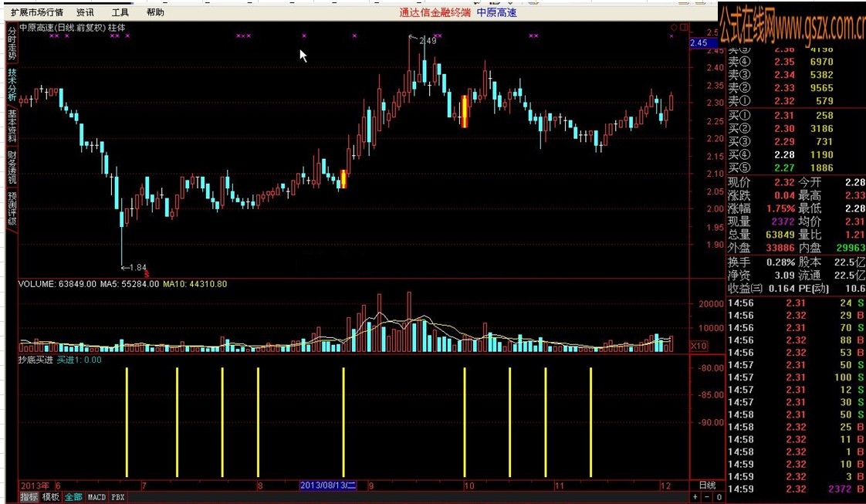Open the 工具 menu

tap(120, 12)
